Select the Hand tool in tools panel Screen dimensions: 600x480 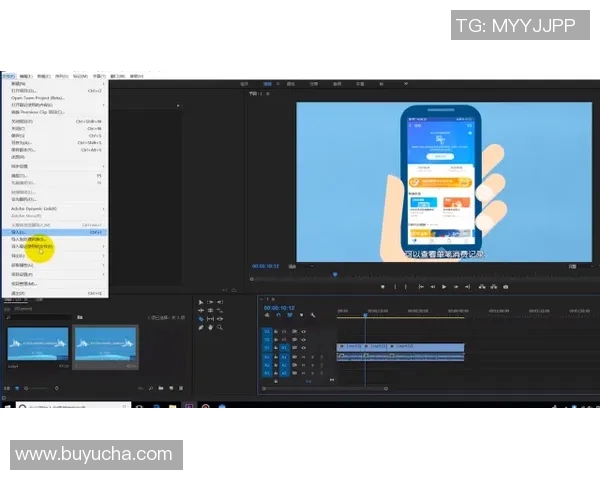(212, 327)
